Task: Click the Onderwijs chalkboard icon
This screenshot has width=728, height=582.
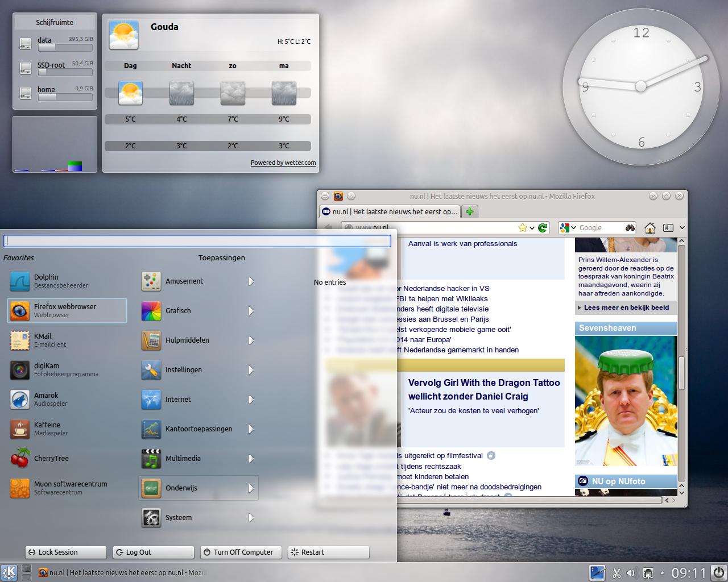Action: tap(151, 488)
